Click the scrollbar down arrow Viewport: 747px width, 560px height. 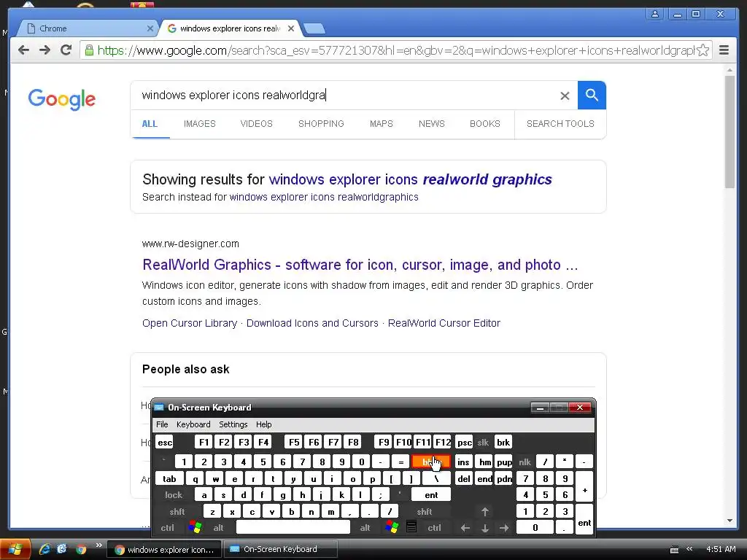pyautogui.click(x=729, y=521)
